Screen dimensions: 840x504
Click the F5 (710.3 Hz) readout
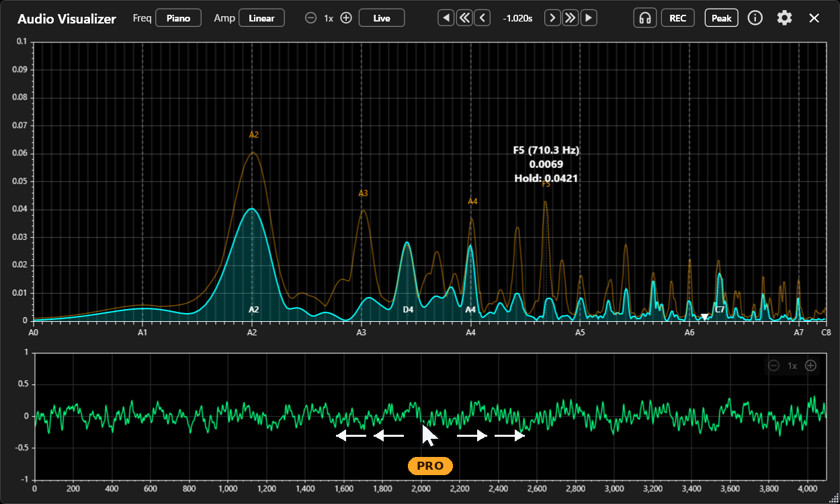(x=546, y=150)
